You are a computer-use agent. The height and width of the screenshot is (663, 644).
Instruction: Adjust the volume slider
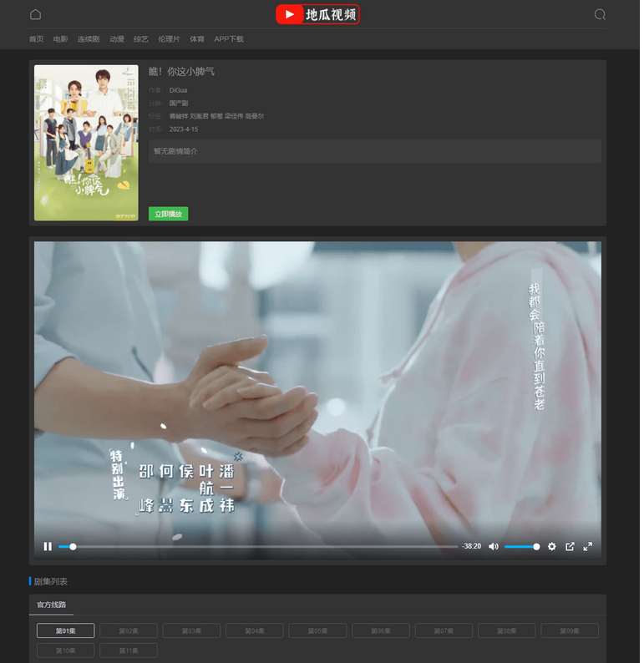click(521, 546)
